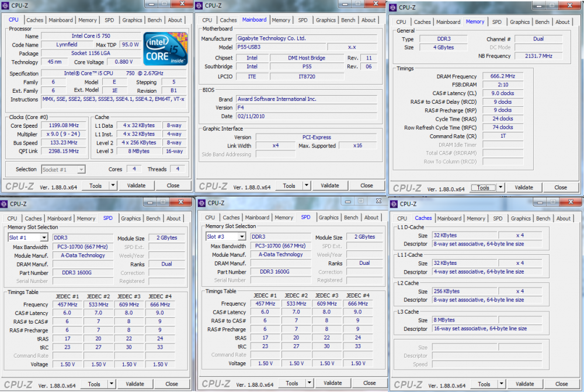Screen dimensions: 584x392
Task: Click the core voltage value '0.880 V'
Action: point(124,62)
